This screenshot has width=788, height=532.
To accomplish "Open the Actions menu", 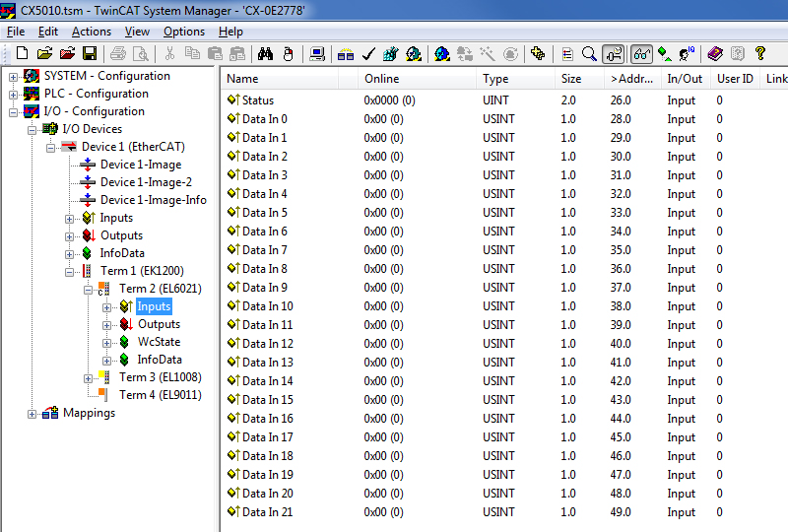I will tap(91, 32).
